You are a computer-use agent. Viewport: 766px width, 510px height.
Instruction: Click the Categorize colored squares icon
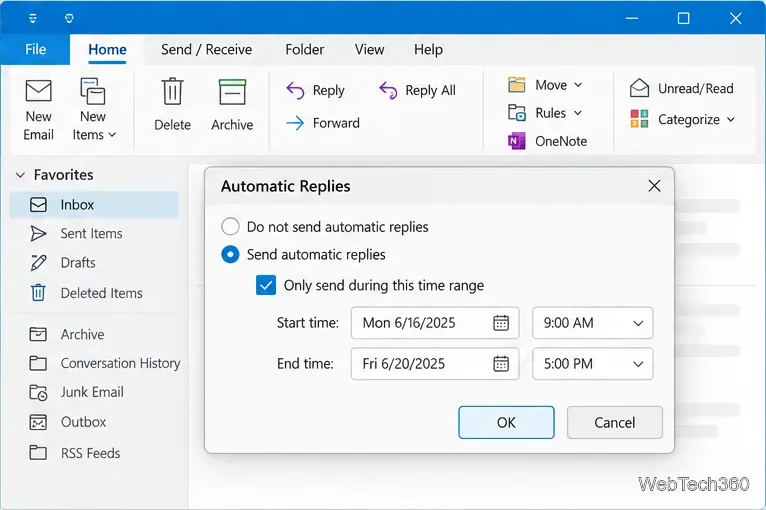639,119
